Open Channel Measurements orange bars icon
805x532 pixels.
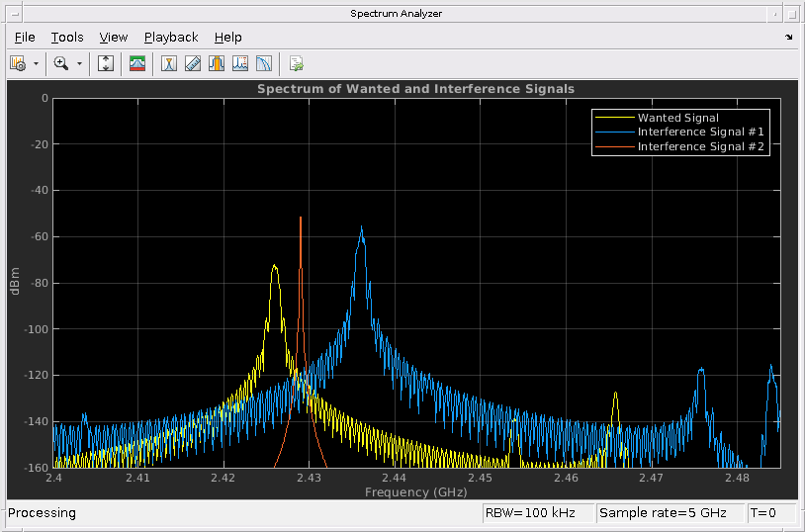(x=217, y=63)
